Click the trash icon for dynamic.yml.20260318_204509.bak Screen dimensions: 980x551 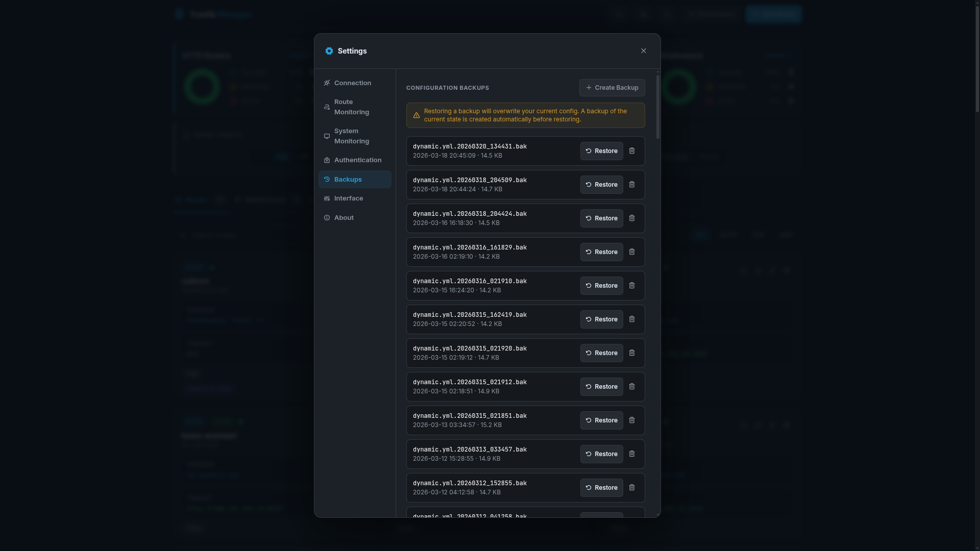coord(632,184)
